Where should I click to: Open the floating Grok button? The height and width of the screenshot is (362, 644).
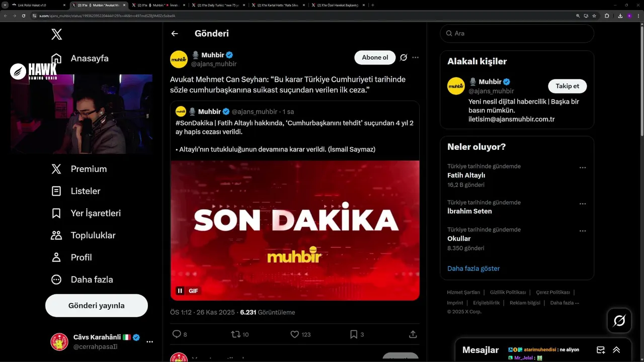pyautogui.click(x=619, y=320)
